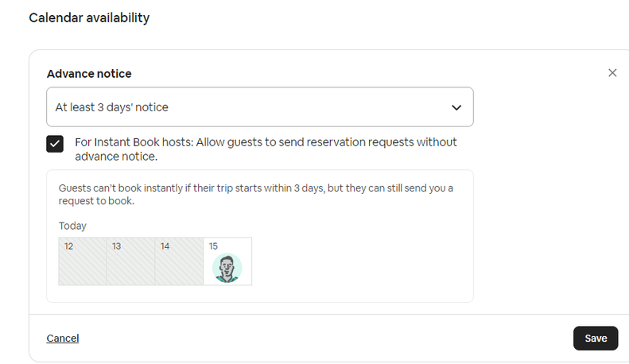Click the Cancel link
This screenshot has width=629, height=364.
pos(62,339)
